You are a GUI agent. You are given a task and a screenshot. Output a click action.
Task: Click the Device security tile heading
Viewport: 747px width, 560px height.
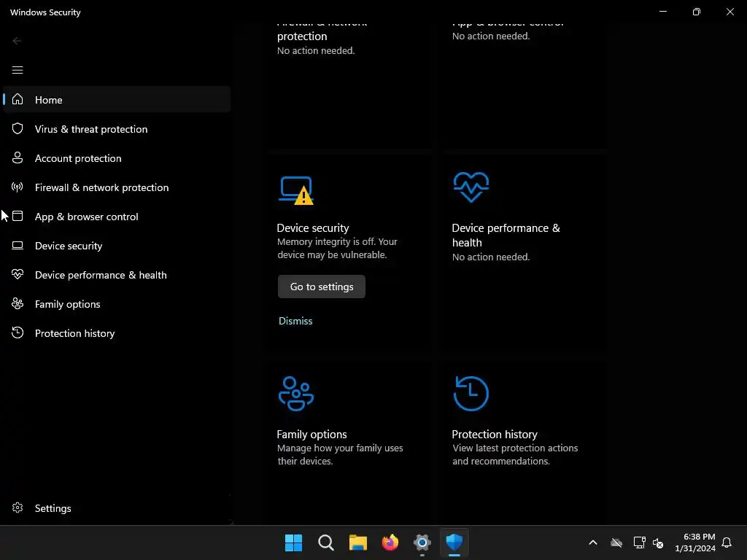(313, 228)
